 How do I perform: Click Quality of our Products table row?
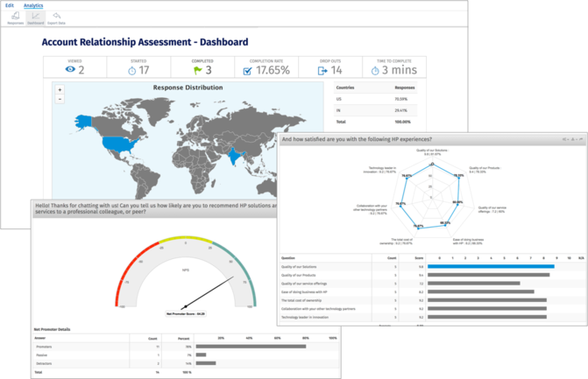point(432,275)
